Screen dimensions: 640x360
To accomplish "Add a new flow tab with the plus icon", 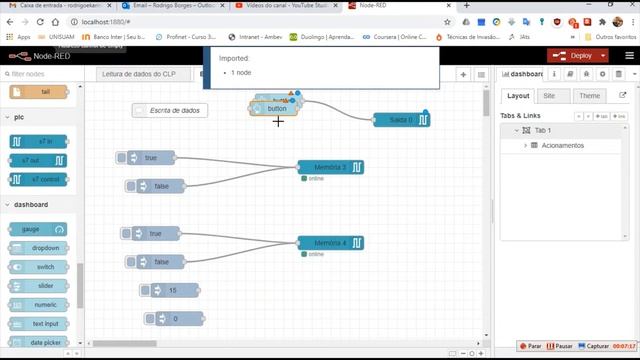I will (x=463, y=74).
